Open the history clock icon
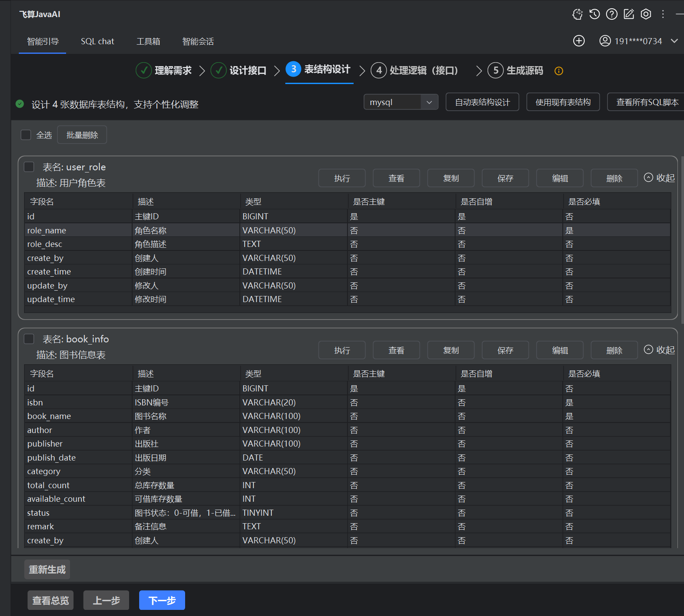The image size is (684, 616). pos(594,14)
